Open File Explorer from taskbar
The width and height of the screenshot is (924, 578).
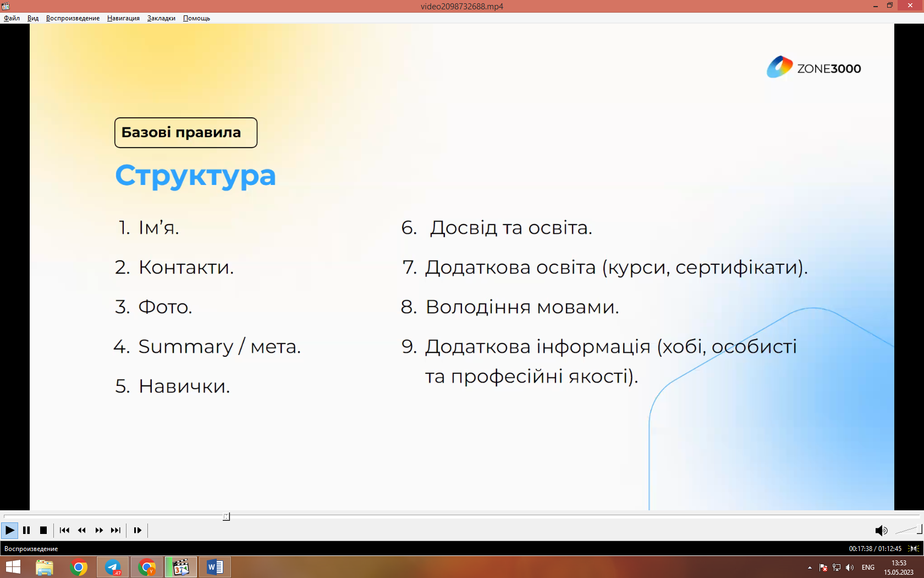click(45, 567)
